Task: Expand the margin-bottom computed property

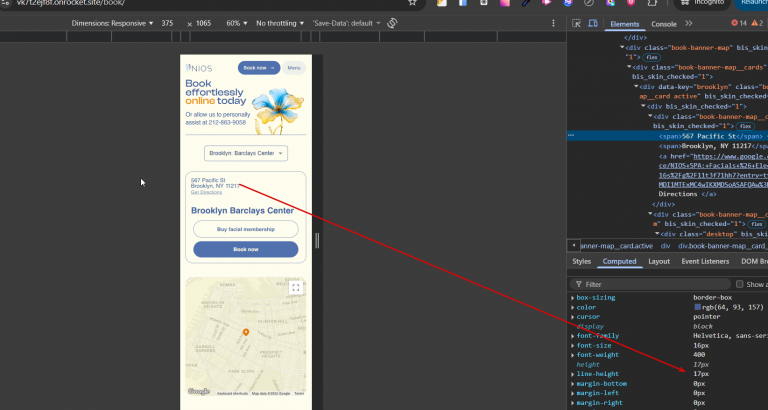Action: coord(573,384)
